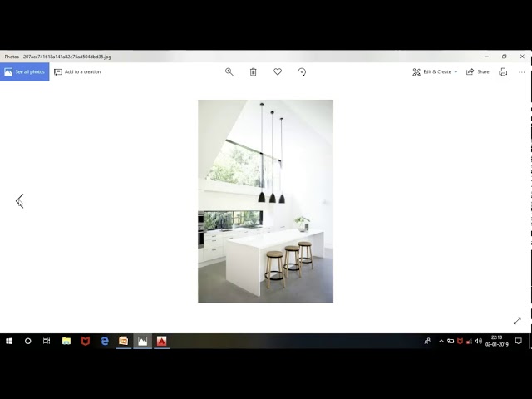Open the People icon in the system tray
The width and height of the screenshot is (532, 399).
[x=427, y=341]
